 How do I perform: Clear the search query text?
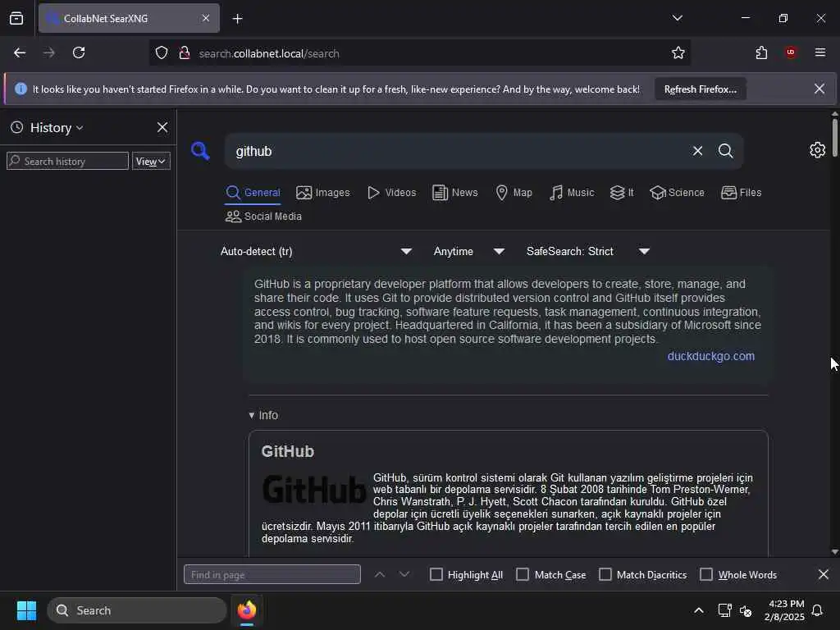coord(697,151)
